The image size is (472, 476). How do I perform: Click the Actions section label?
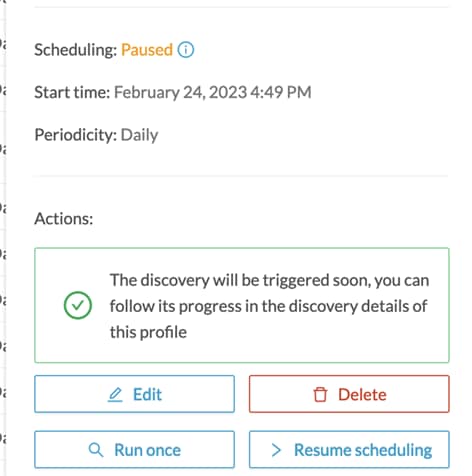coord(64,219)
